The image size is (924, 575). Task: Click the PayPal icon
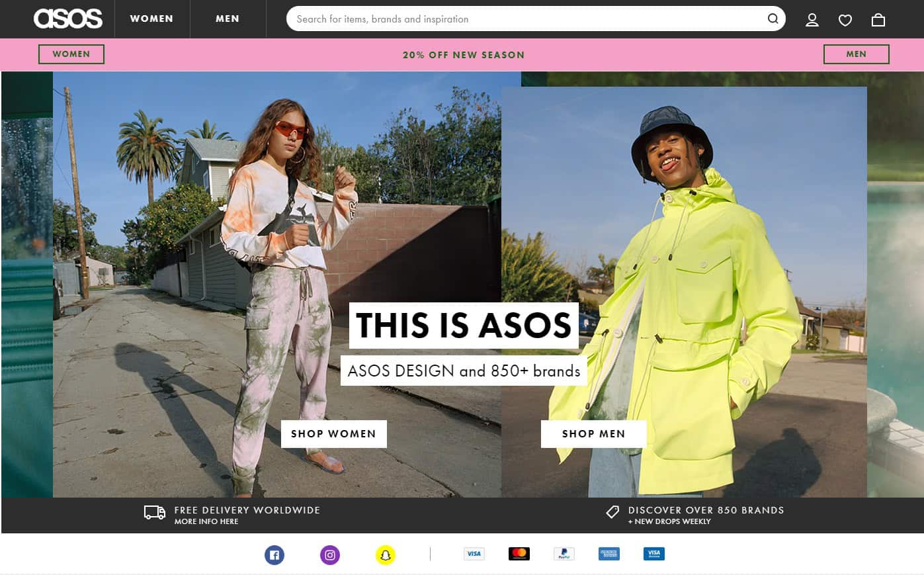[x=564, y=554]
